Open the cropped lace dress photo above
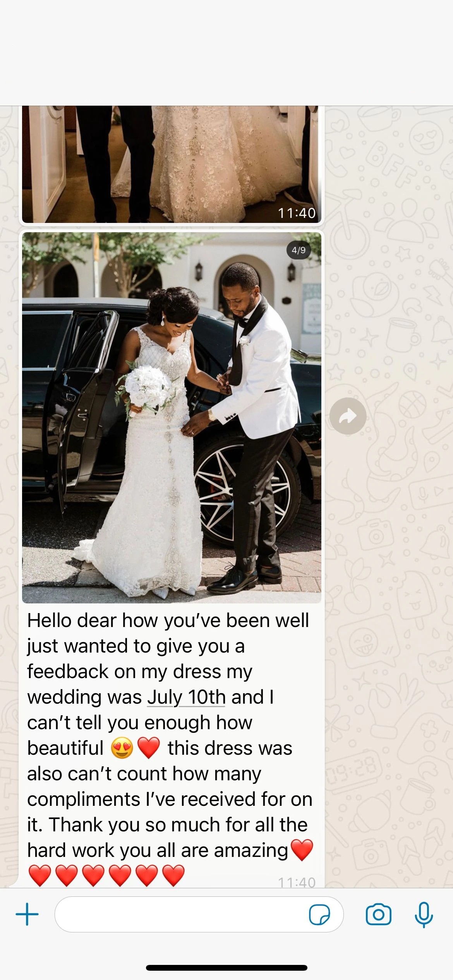This screenshot has height=980, width=453. click(x=172, y=164)
